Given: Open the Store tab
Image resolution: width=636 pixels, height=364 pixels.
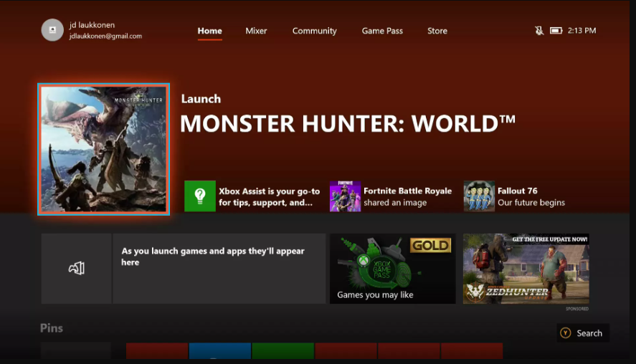Looking at the screenshot, I should pos(437,31).
